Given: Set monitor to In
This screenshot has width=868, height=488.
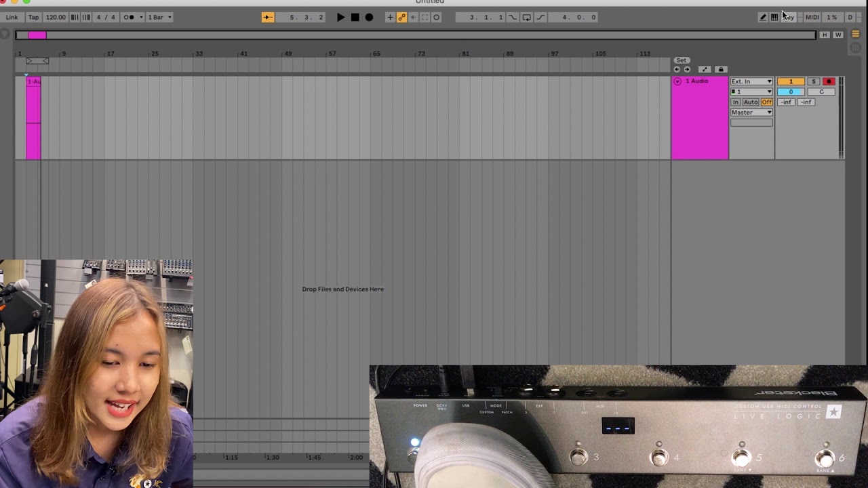Looking at the screenshot, I should (736, 102).
